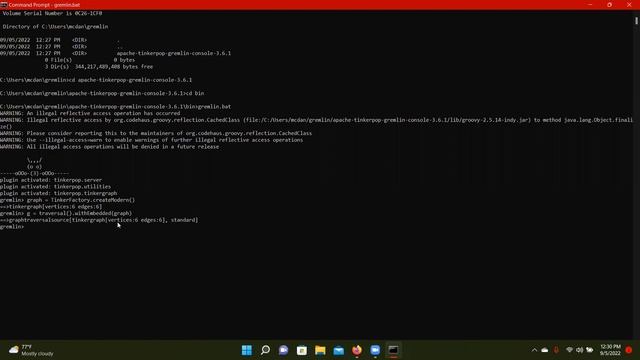Open the OneDrive cloud tray icon
This screenshot has height=360, width=640.
pyautogui.click(x=545, y=350)
